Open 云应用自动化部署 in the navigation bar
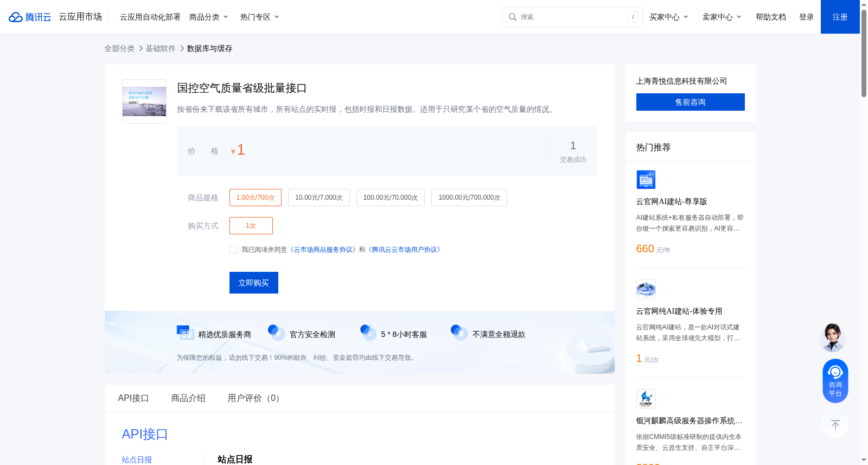The height and width of the screenshot is (465, 868). [x=150, y=17]
